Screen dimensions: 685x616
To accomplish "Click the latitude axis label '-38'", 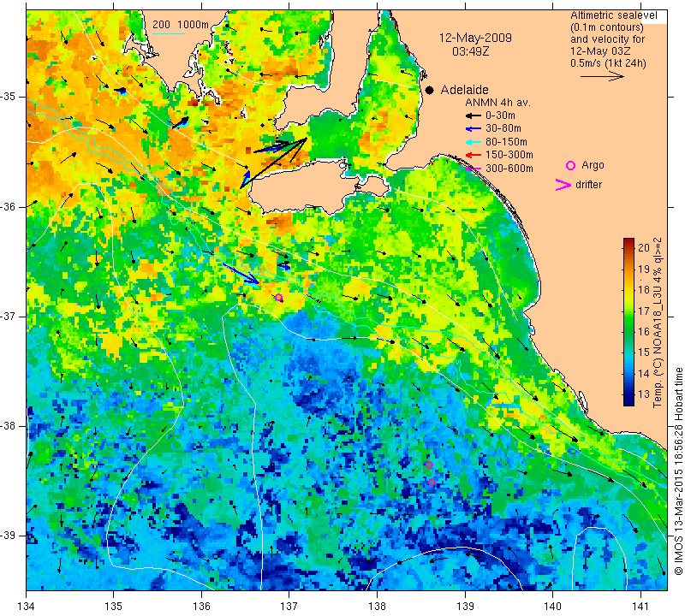I will [x=9, y=426].
